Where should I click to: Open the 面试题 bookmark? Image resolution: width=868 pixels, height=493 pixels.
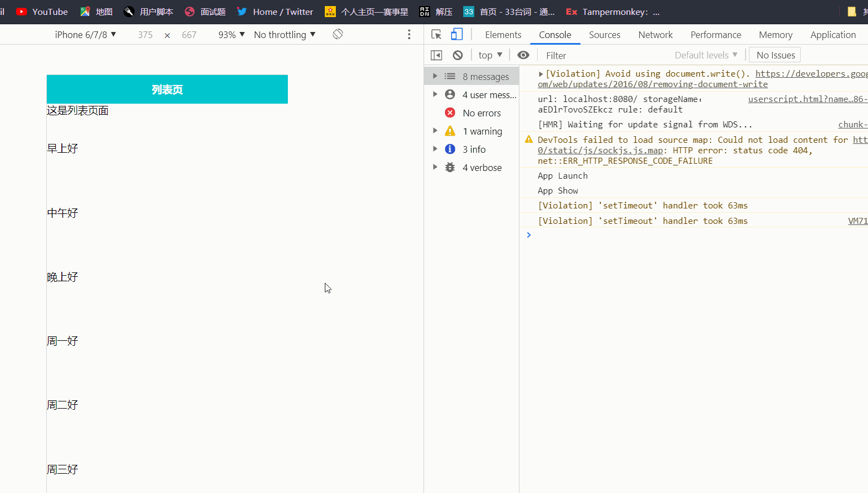205,12
